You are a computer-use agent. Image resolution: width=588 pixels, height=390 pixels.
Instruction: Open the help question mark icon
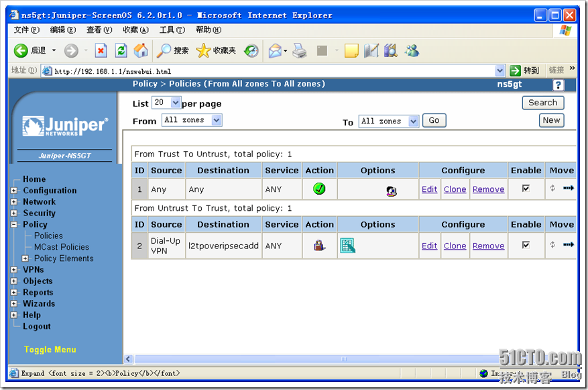pyautogui.click(x=558, y=85)
